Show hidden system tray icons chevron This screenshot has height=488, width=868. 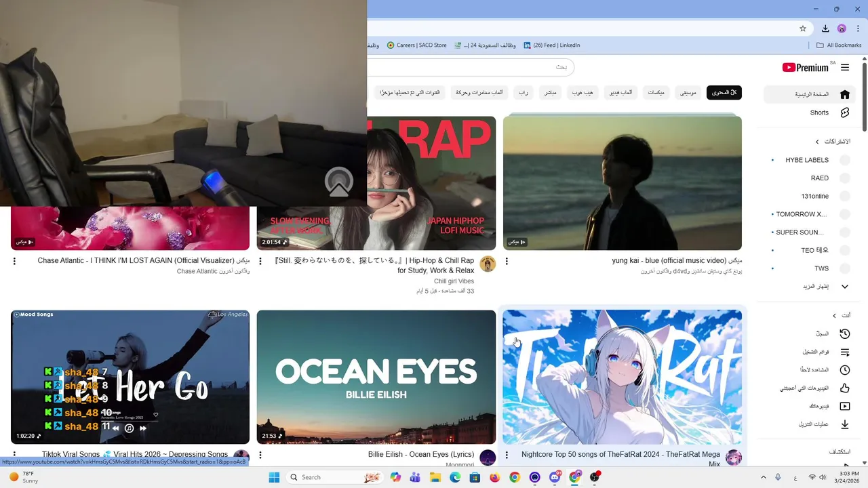click(x=763, y=477)
